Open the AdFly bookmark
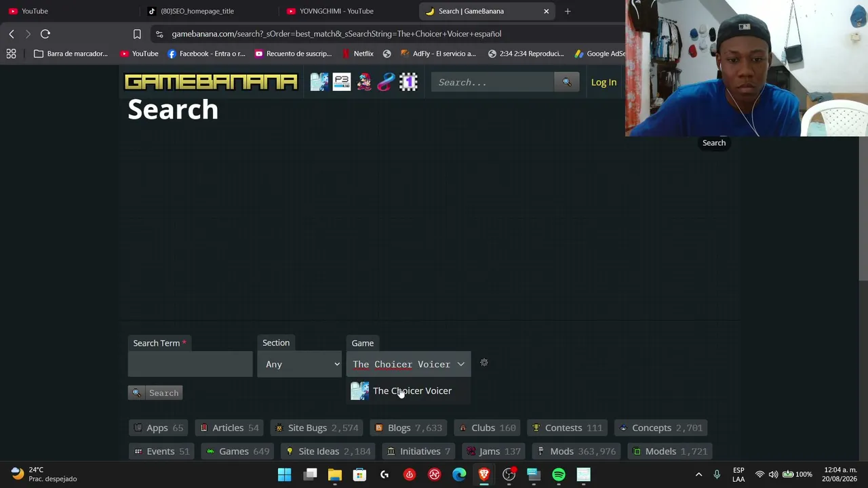Screen dimensions: 868x488 click(439, 54)
